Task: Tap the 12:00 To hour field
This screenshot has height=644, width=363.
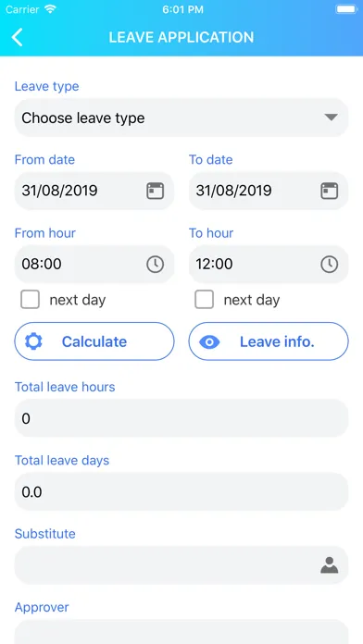Action: click(269, 264)
